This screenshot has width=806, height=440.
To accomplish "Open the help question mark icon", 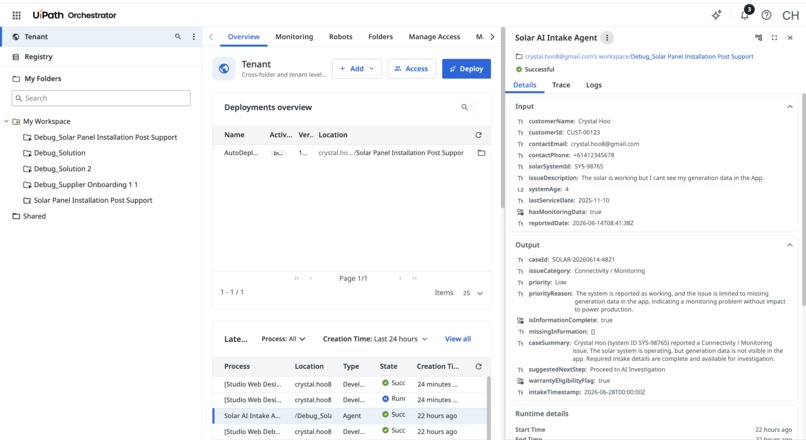I will tap(766, 15).
